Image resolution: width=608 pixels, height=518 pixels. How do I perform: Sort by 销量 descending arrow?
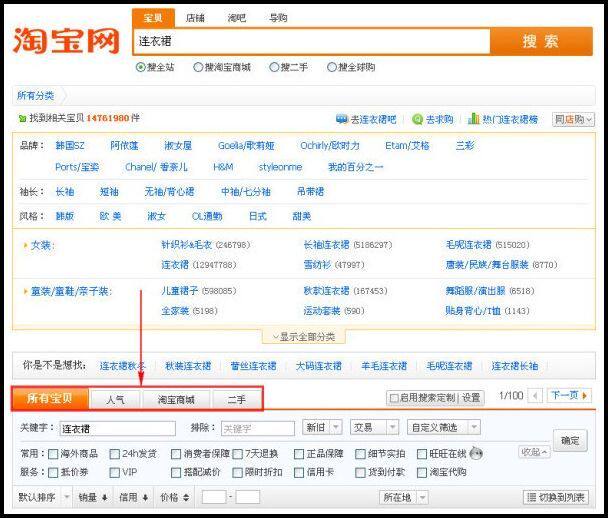click(x=104, y=497)
